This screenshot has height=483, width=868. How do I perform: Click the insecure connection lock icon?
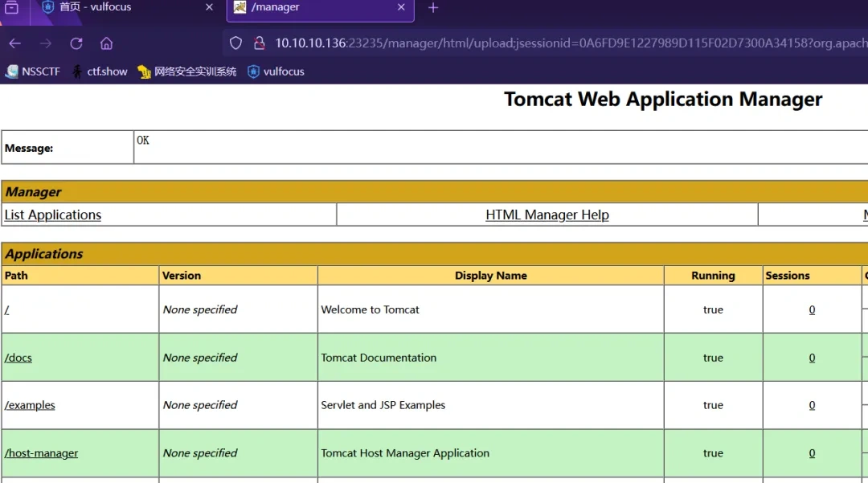tap(259, 43)
